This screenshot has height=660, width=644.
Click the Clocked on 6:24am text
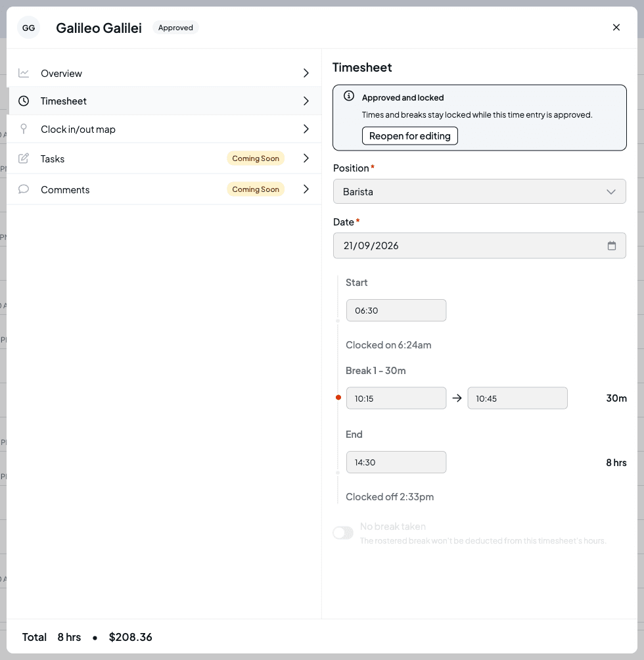388,345
